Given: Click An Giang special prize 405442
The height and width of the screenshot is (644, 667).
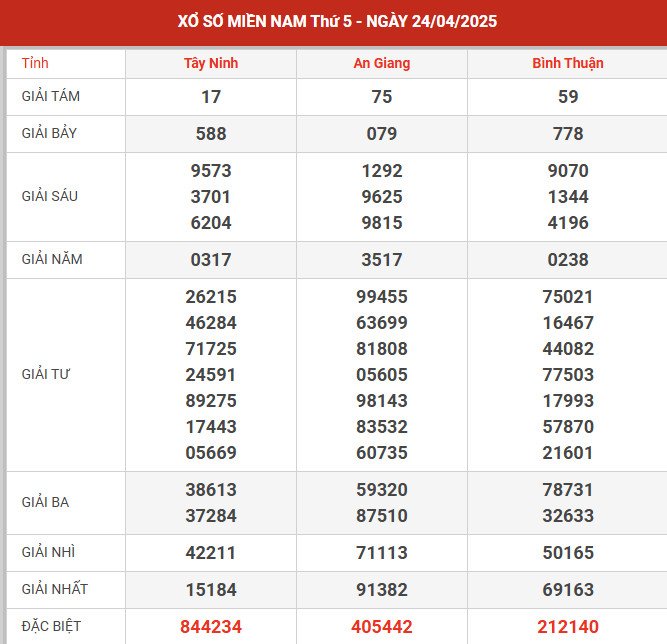Looking at the screenshot, I should [382, 627].
